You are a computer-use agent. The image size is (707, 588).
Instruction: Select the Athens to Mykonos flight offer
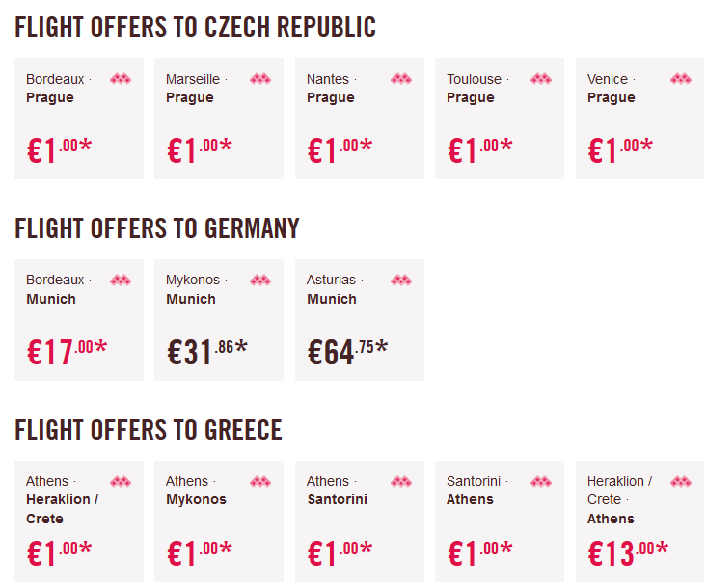[x=219, y=521]
